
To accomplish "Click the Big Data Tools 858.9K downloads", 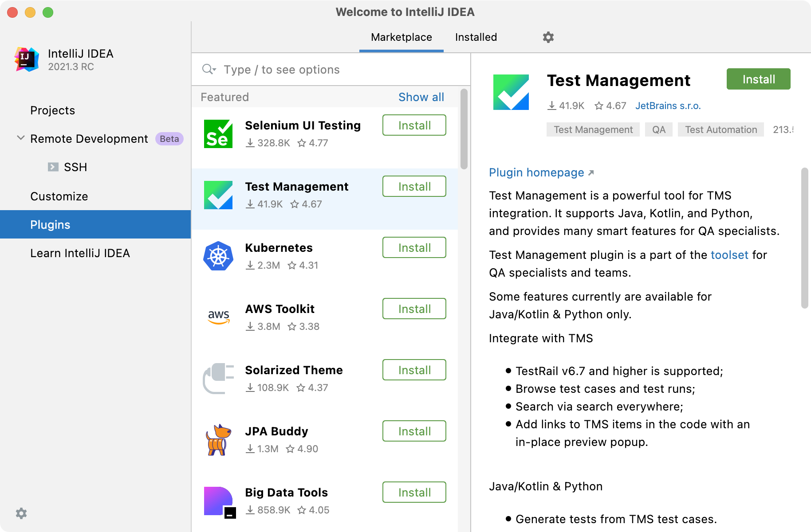I will coord(268,510).
